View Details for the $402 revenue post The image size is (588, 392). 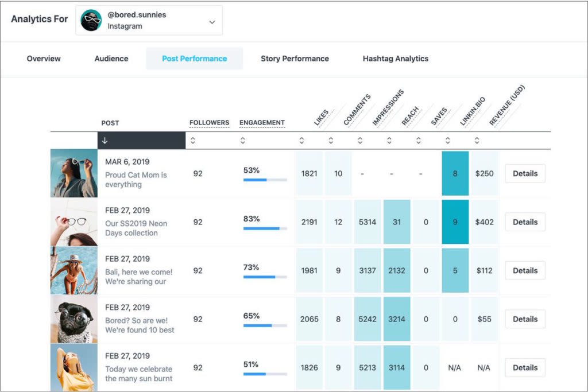click(x=525, y=222)
